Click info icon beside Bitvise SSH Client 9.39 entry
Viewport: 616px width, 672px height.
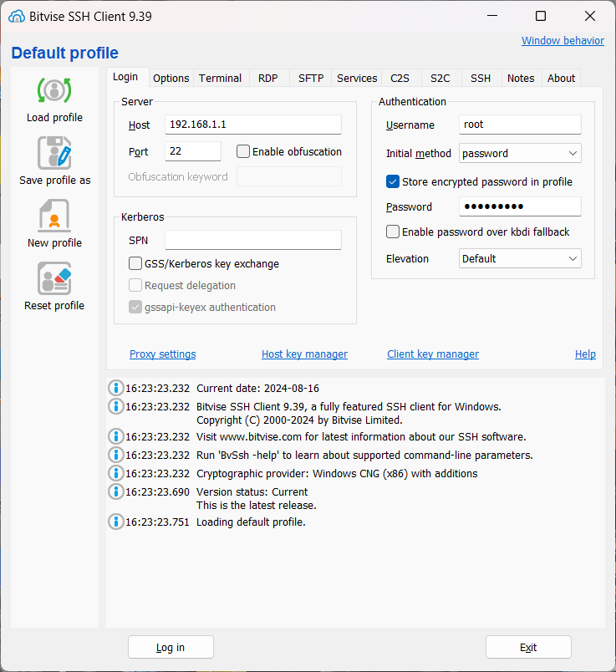click(115, 406)
